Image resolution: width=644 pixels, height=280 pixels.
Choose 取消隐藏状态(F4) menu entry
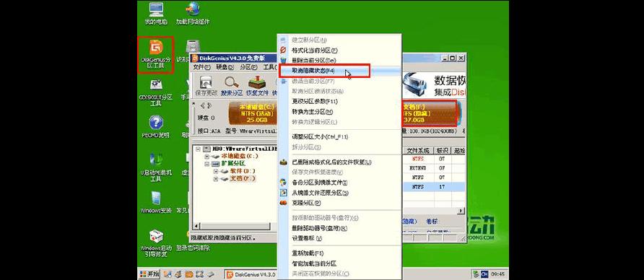(339, 71)
